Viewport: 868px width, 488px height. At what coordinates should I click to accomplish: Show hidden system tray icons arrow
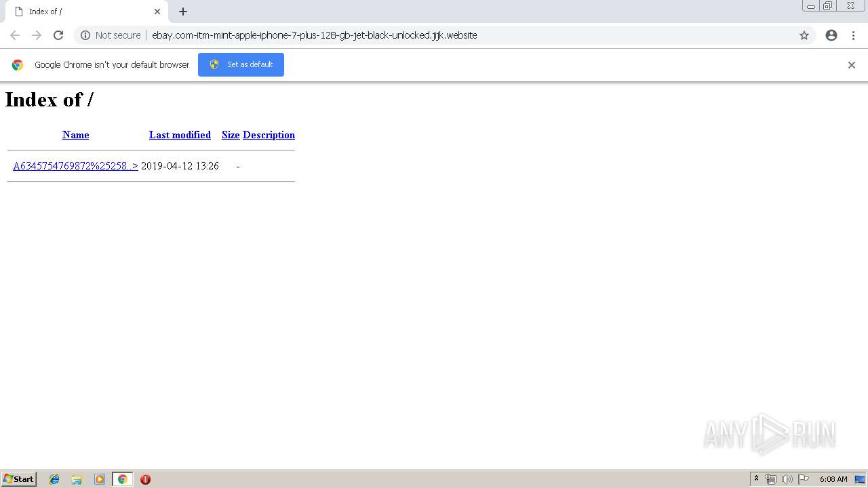756,479
